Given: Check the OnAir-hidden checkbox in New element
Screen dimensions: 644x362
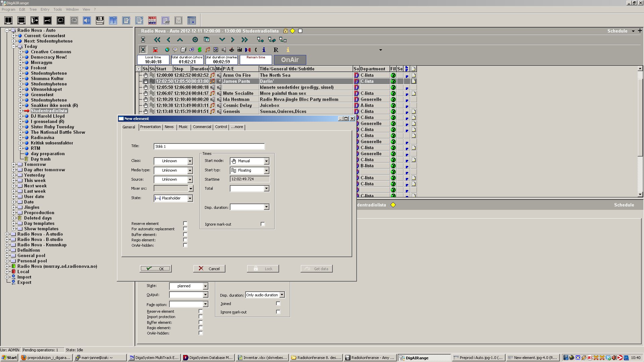Looking at the screenshot, I should click(x=185, y=245).
